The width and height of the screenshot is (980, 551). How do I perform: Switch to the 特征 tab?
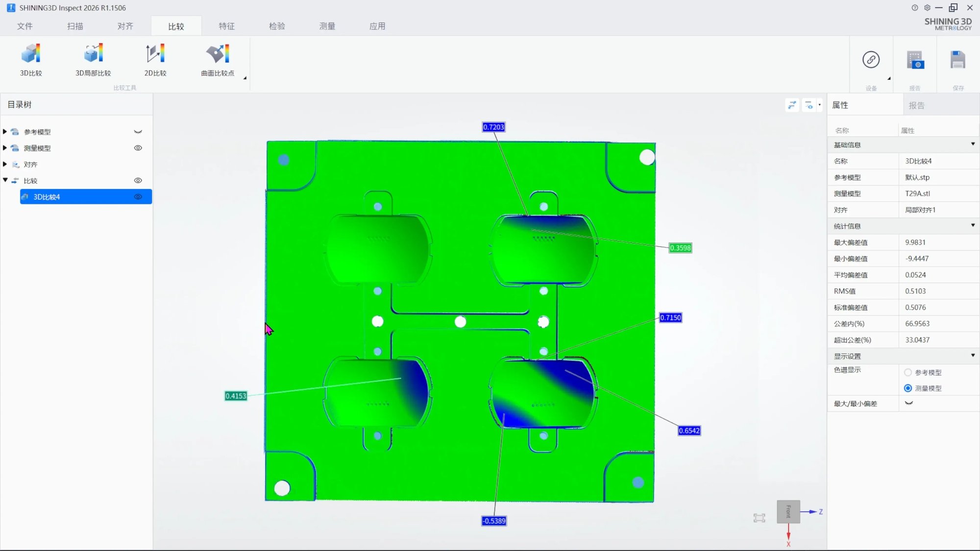pos(226,26)
